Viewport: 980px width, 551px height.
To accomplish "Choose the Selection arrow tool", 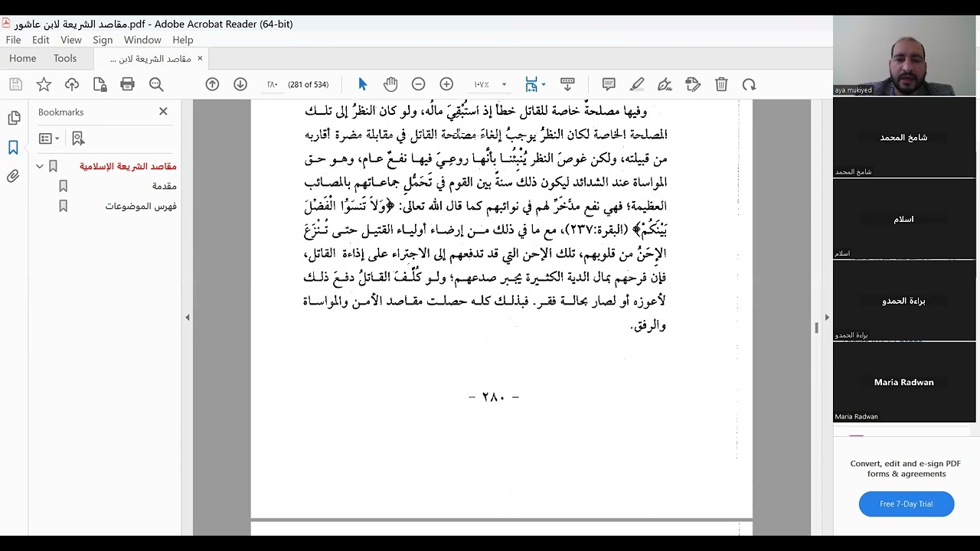I will pyautogui.click(x=363, y=84).
